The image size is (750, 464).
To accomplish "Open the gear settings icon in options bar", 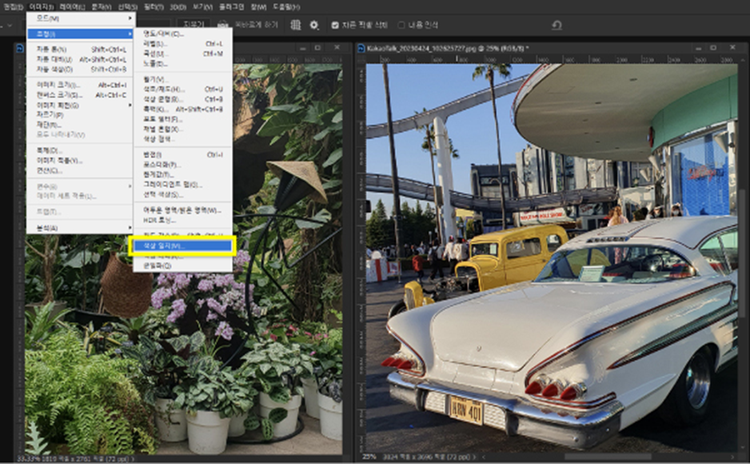I will [314, 25].
